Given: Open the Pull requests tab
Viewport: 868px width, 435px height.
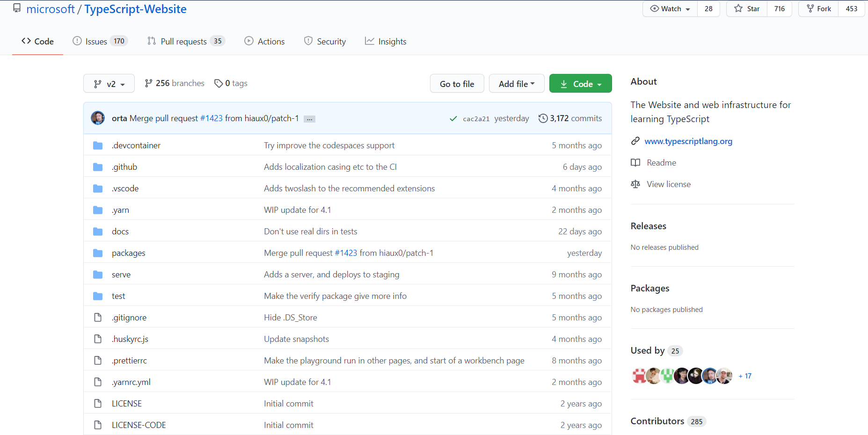Looking at the screenshot, I should click(x=186, y=41).
